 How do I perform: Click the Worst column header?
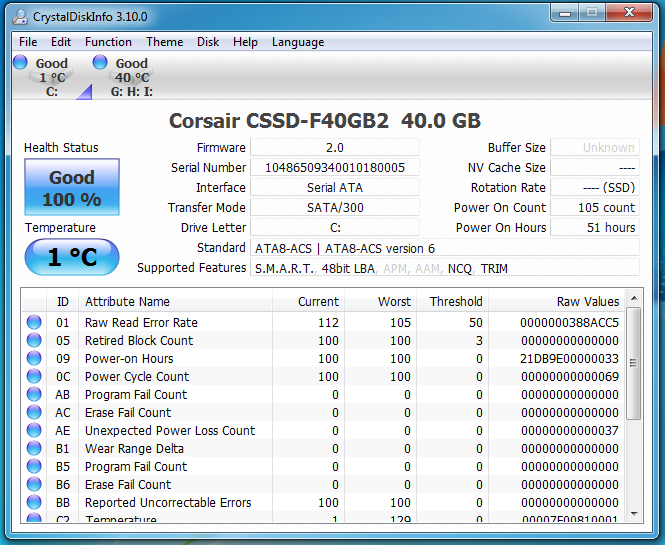(x=380, y=302)
